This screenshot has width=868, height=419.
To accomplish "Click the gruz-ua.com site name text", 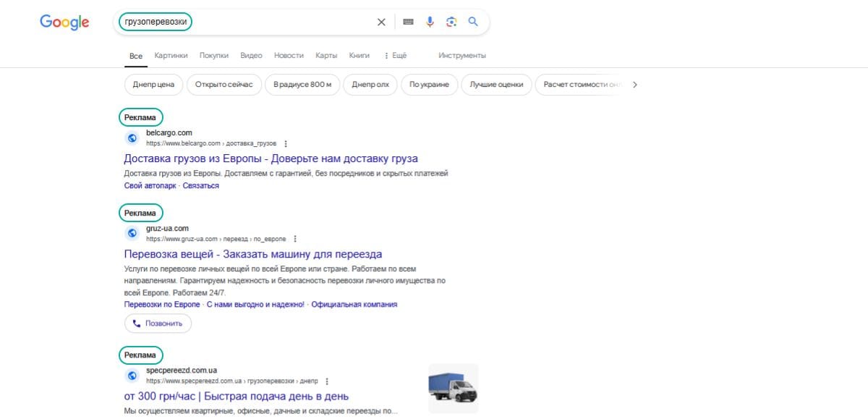I will click(167, 229).
